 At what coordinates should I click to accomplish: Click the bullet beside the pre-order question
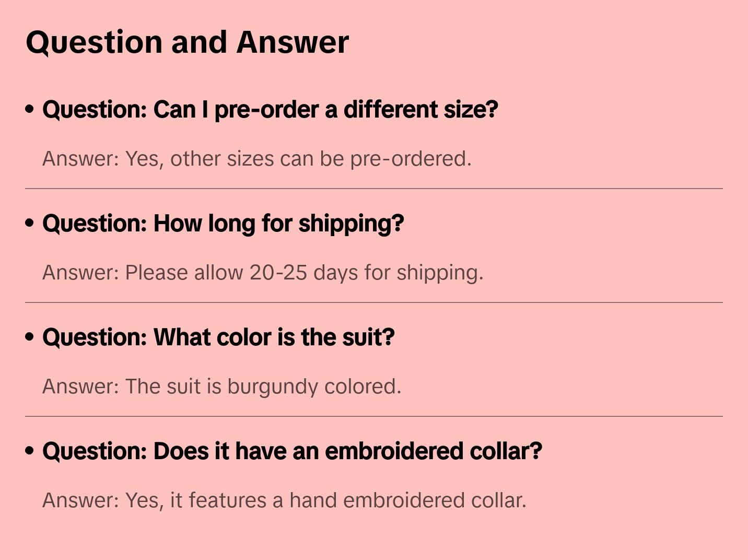(x=30, y=109)
